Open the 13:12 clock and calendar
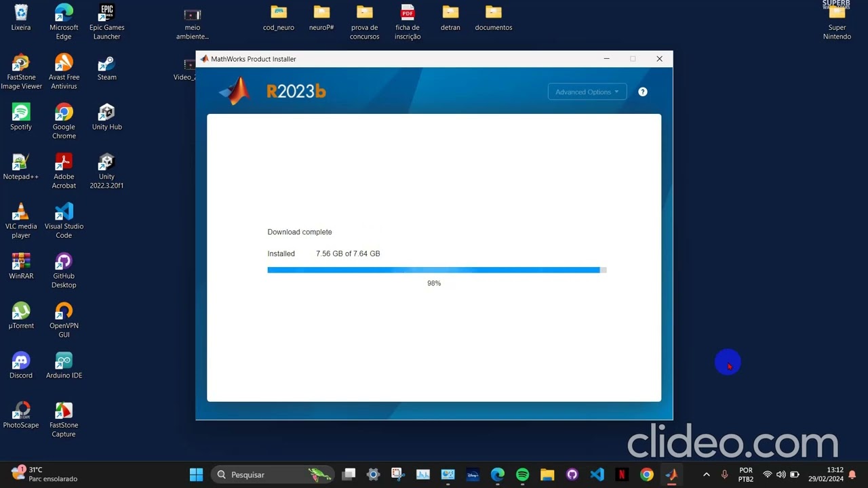The image size is (868, 488). (825, 474)
